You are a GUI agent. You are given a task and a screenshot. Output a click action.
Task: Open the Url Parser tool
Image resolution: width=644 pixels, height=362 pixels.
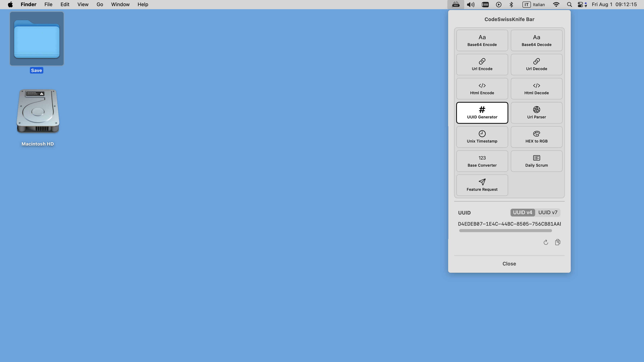click(536, 113)
